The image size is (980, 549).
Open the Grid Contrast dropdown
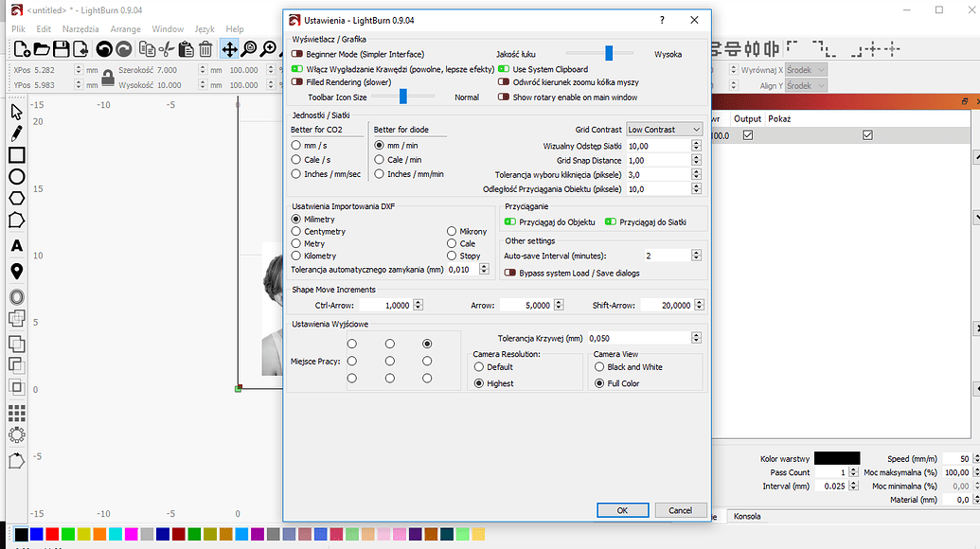[664, 130]
